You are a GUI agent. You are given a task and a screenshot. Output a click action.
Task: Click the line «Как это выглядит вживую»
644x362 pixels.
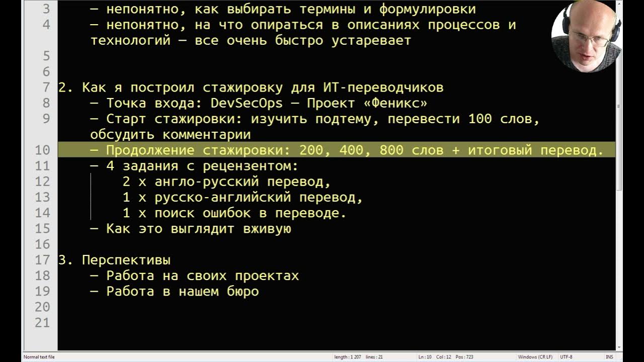(x=191, y=229)
